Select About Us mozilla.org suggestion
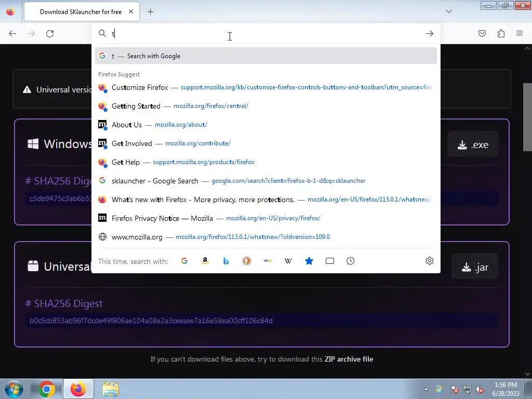 point(266,125)
